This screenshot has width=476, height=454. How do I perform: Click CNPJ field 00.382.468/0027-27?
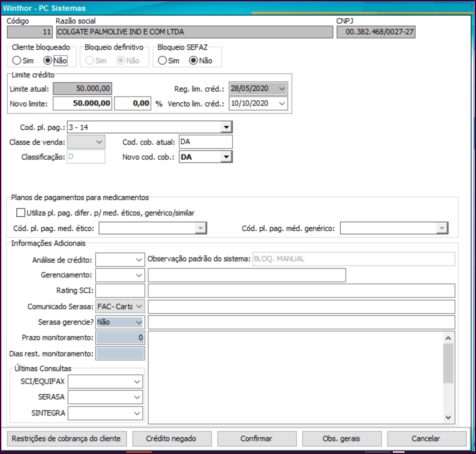(376, 32)
